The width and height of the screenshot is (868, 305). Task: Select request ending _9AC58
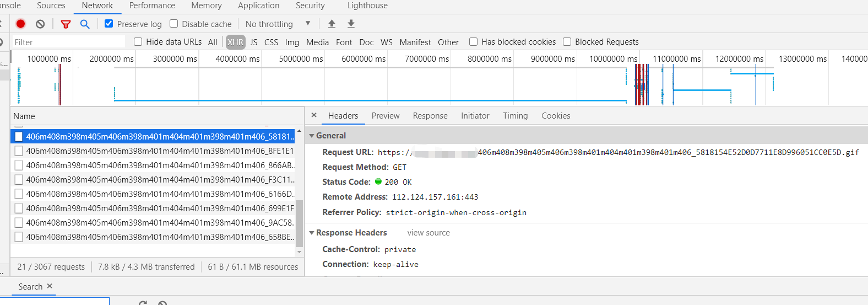[153, 222]
